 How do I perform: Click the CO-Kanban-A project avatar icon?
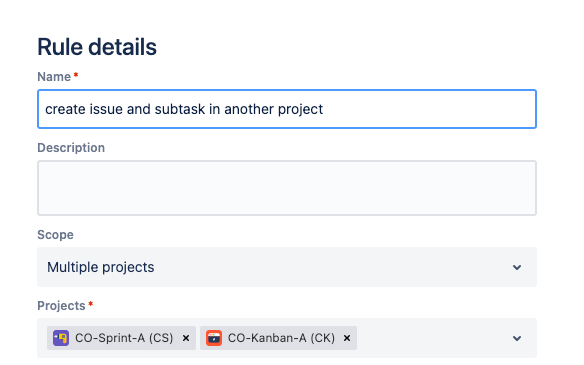[214, 338]
